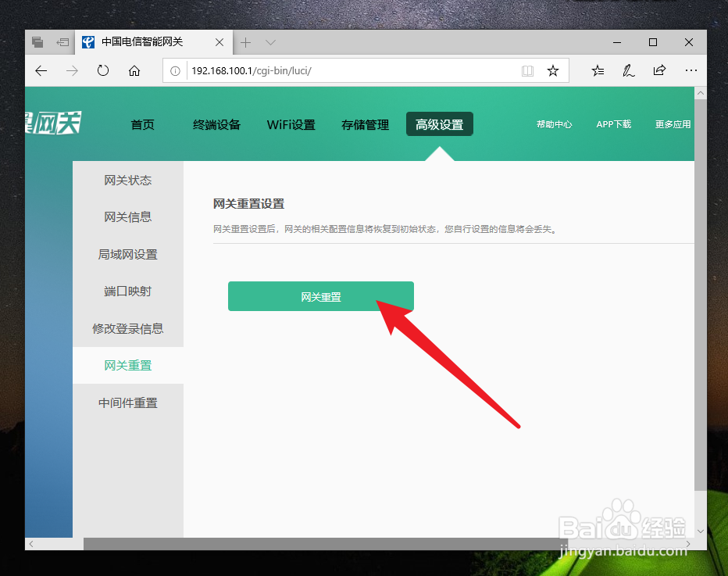The width and height of the screenshot is (728, 576).
Task: Open the browser home page
Action: coord(134,70)
